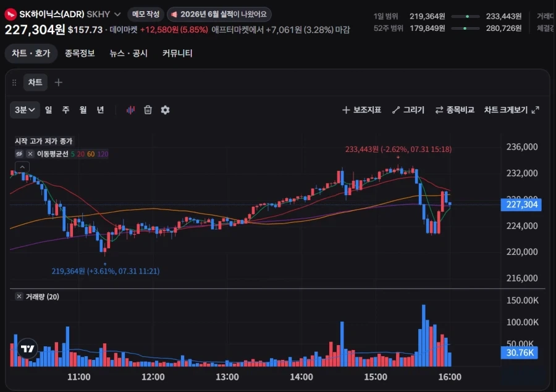Click the 150.00K volume axis label
The width and height of the screenshot is (556, 392).
(522, 300)
